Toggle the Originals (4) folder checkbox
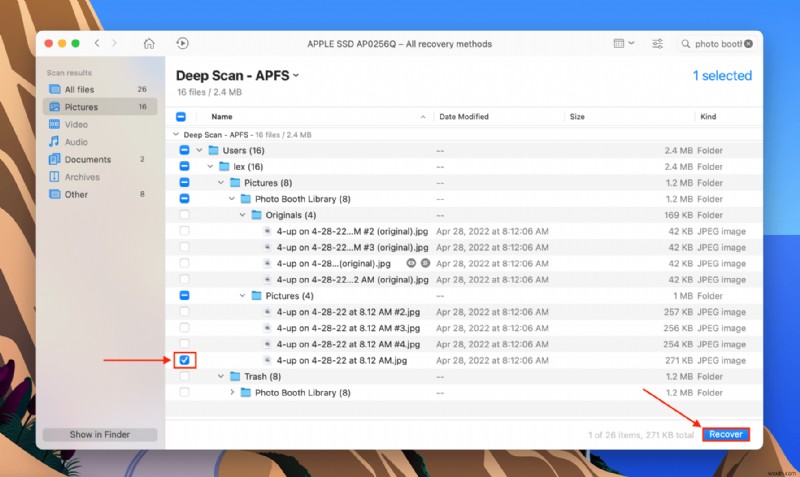 point(184,215)
